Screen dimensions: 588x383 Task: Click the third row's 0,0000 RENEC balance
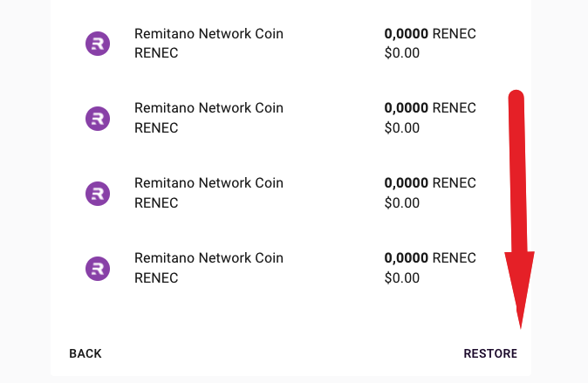(x=430, y=183)
